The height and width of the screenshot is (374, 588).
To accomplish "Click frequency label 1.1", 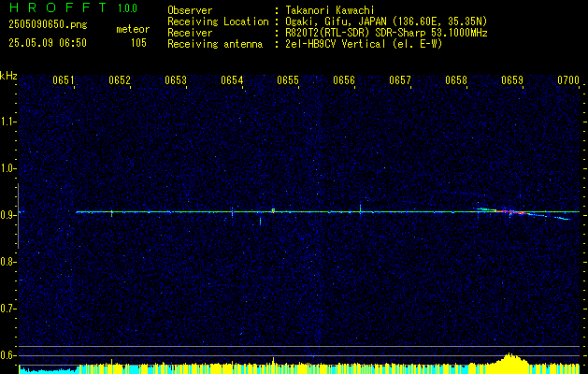I will 8,122.
